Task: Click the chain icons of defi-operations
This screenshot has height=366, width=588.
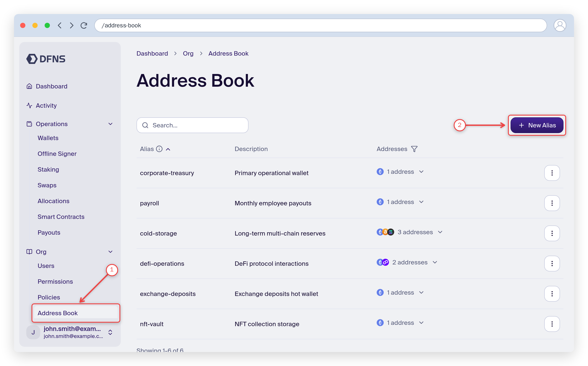Action: pos(383,262)
